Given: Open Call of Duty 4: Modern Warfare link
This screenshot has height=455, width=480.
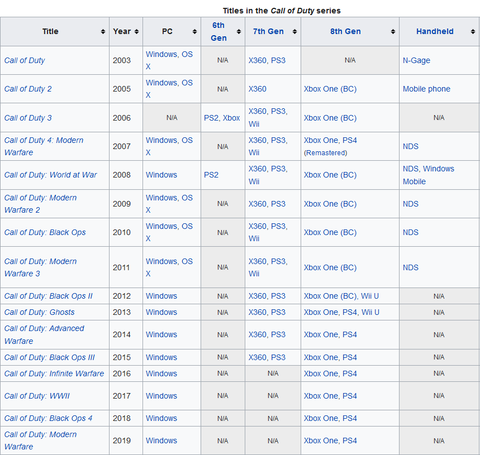Looking at the screenshot, I should click(x=43, y=146).
